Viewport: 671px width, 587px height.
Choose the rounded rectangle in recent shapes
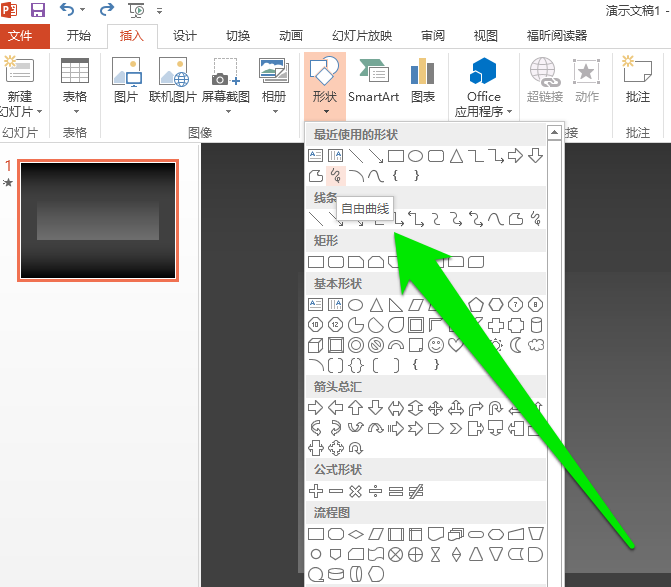pos(436,156)
